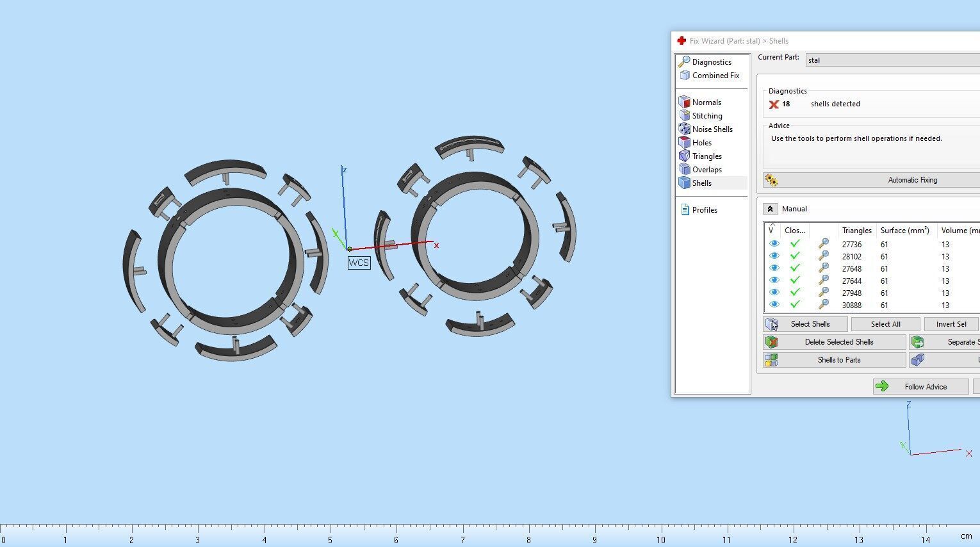This screenshot has height=547, width=980.
Task: Click the Combined Fix cube icon
Action: click(x=685, y=75)
